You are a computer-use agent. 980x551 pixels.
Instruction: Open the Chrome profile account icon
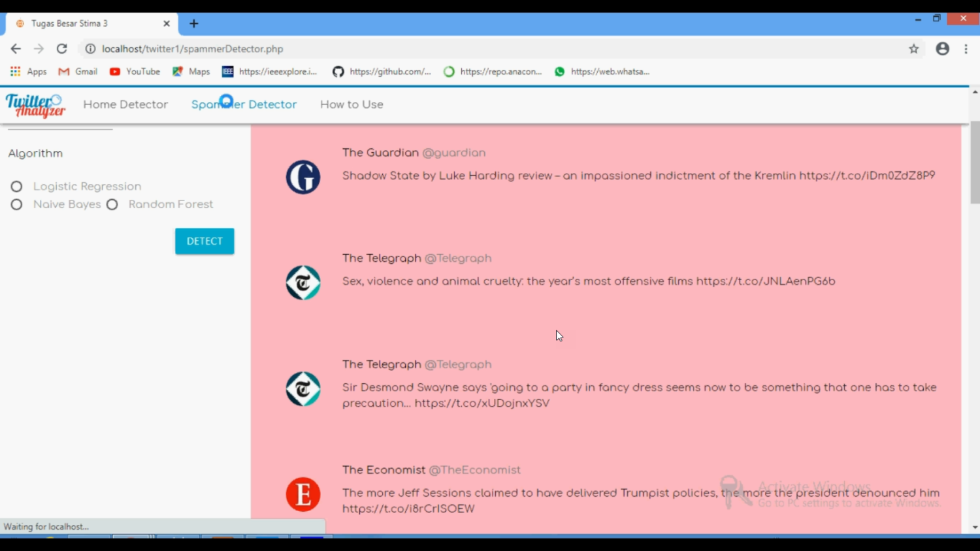click(x=942, y=49)
